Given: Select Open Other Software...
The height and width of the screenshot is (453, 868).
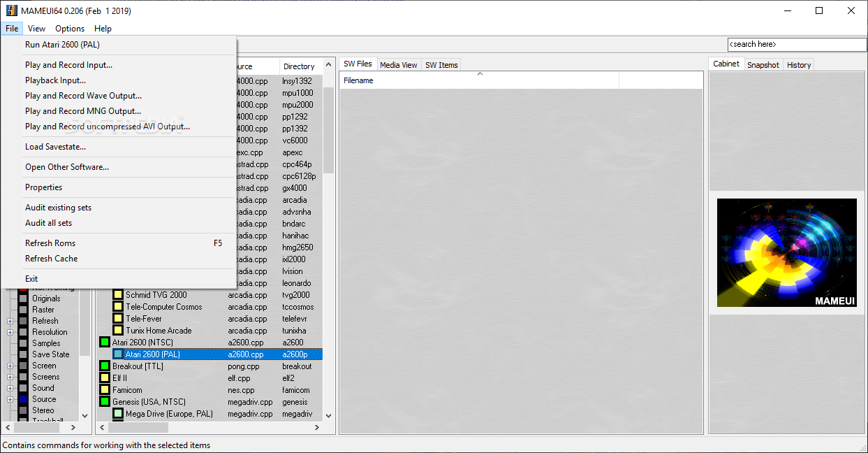Looking at the screenshot, I should [119, 167].
